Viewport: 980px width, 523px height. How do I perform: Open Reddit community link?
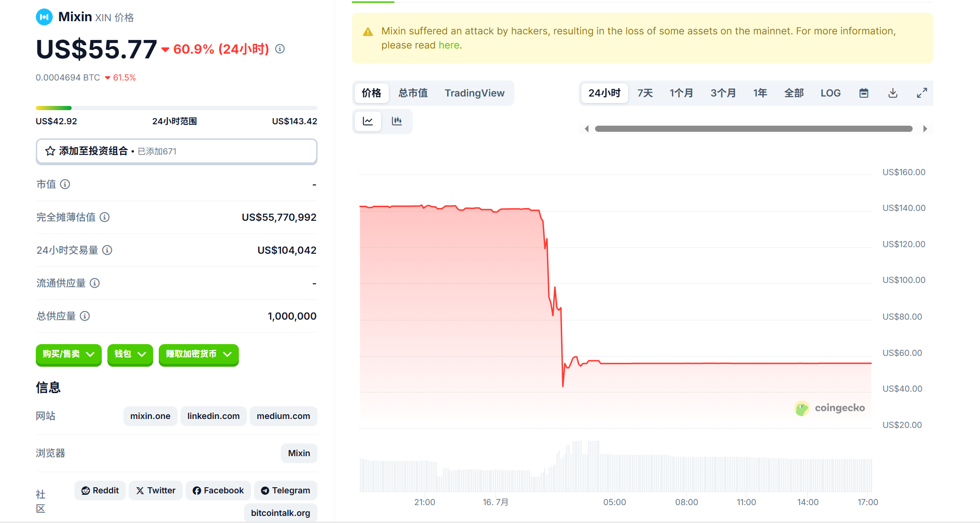tap(100, 491)
